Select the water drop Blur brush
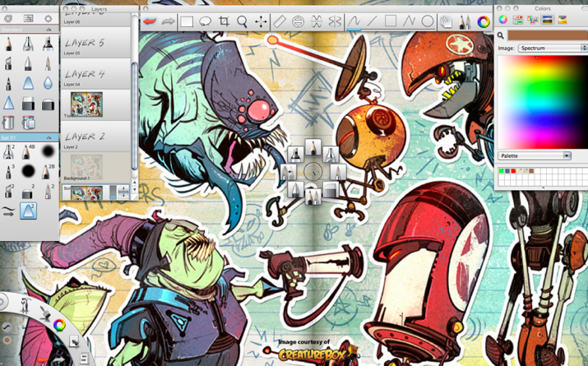Screen dimensions: 588x366 click(48, 83)
